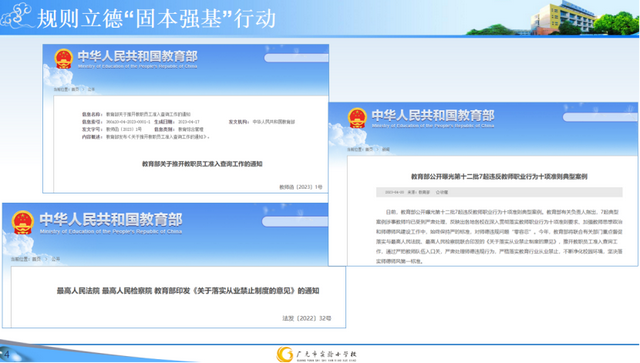This screenshot has height=363, width=640.
Task: Click the heading 关于落实从业禁止制度的意见 notice
Action: point(188,291)
